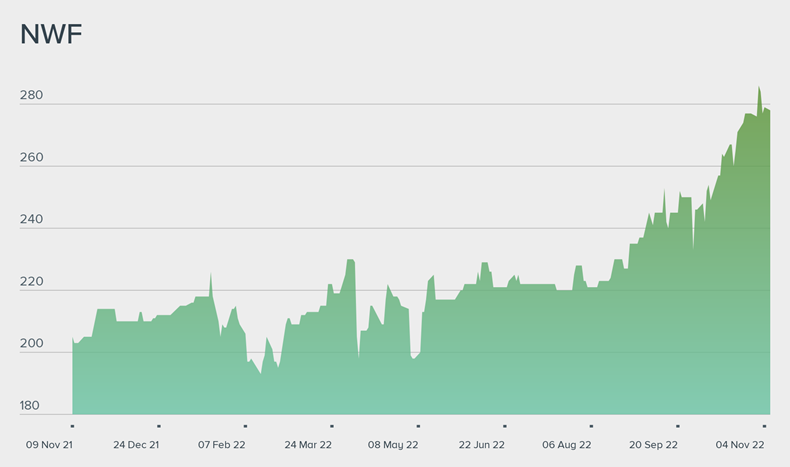Click the 280 value on the y-axis
Viewport: 790px width, 467px height.
(x=31, y=96)
